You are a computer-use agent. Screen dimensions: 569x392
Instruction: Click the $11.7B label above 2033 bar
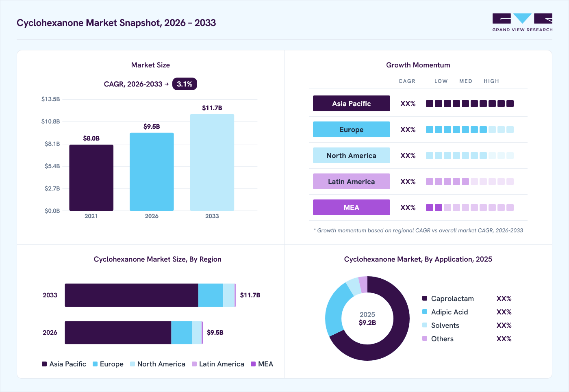click(x=212, y=108)
